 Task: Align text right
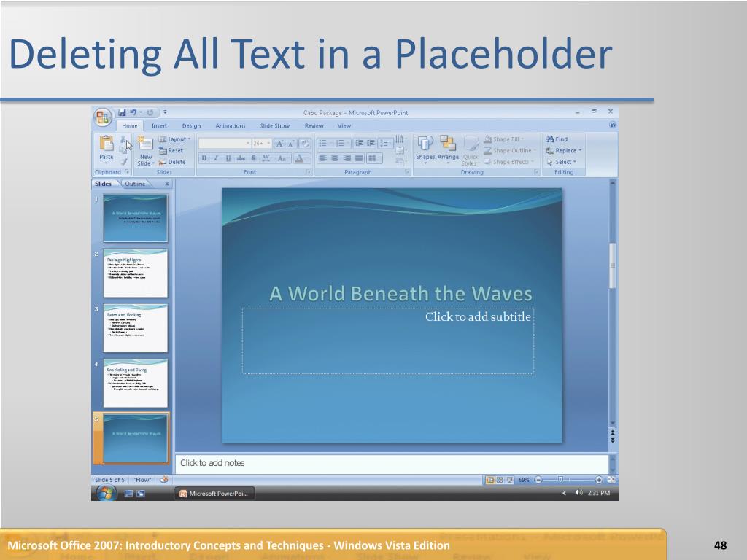347,158
